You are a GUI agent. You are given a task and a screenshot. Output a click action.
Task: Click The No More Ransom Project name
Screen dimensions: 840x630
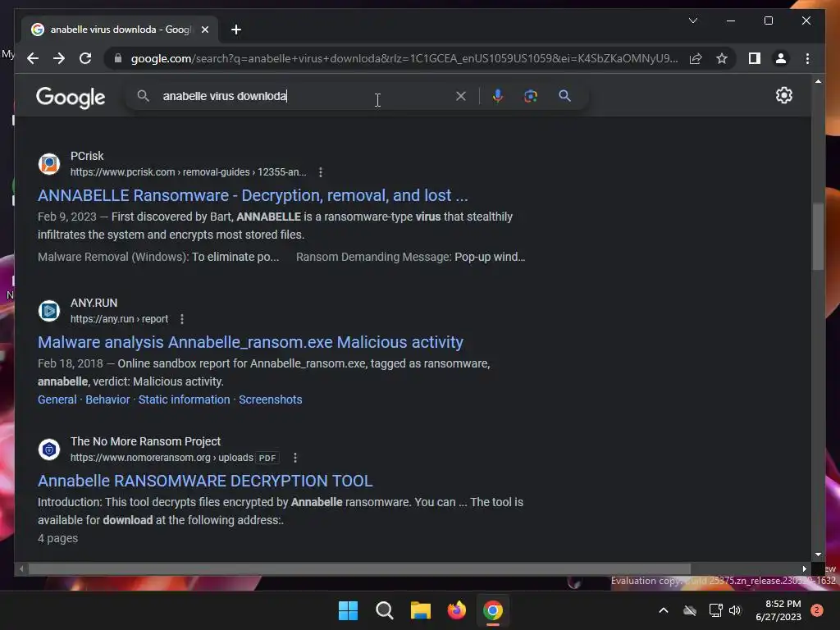[x=145, y=441]
